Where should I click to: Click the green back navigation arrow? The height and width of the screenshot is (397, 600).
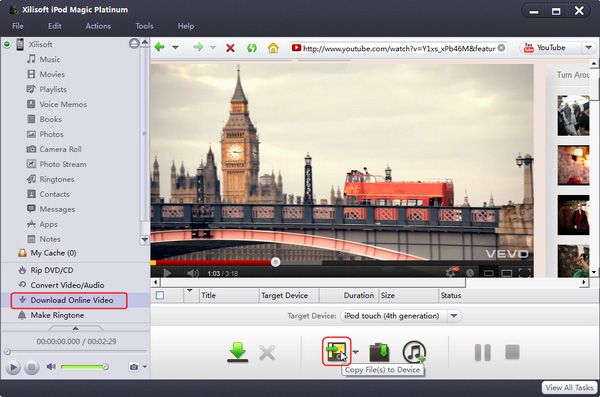(x=160, y=47)
